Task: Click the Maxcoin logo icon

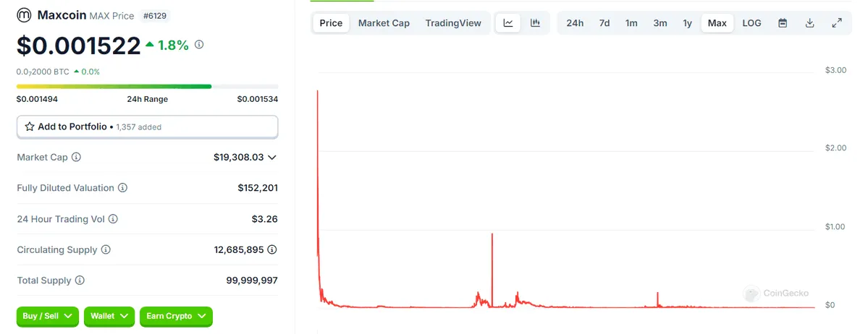Action: (24, 15)
